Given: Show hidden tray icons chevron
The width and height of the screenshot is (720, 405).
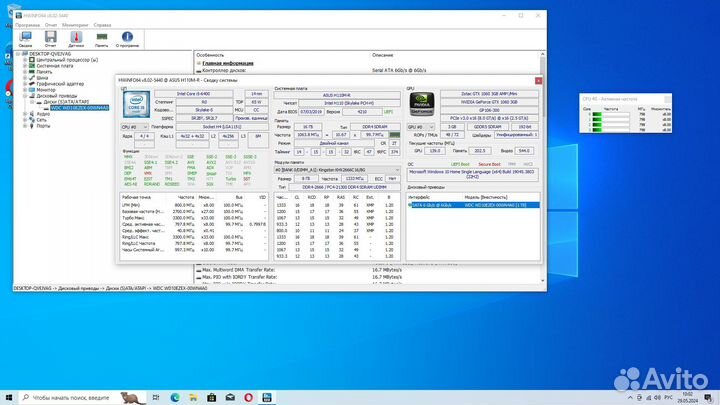Looking at the screenshot, I should [x=630, y=397].
